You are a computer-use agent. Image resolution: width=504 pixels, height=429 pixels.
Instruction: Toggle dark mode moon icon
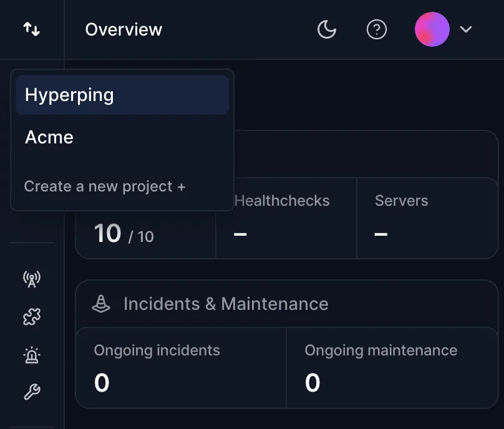[327, 29]
